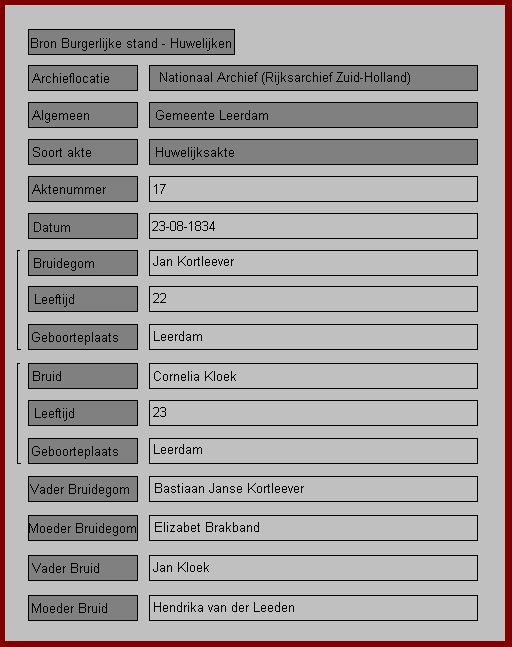Click the Moeder Bruid field Hendrika van der Leeden
Screen dimensions: 512x647
coord(313,608)
